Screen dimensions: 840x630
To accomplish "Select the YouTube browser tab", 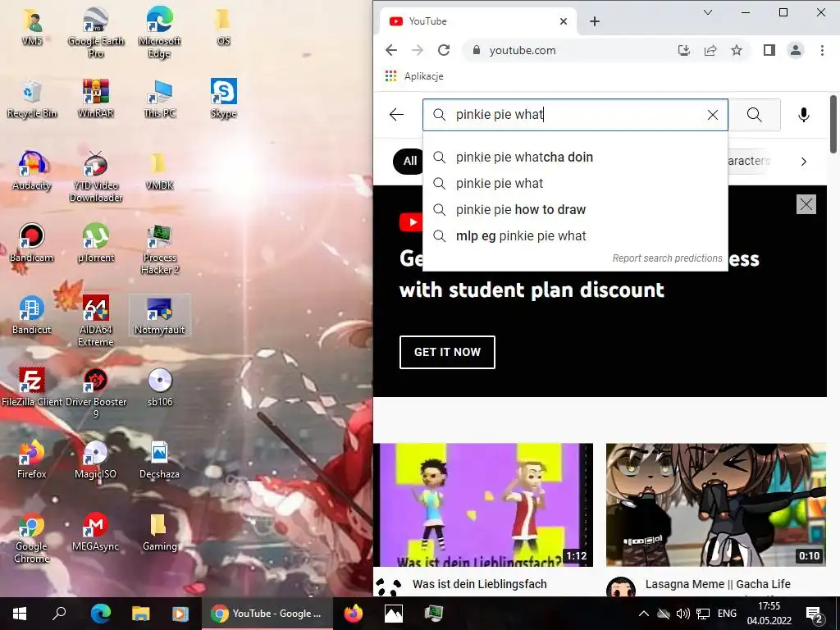I will [478, 21].
